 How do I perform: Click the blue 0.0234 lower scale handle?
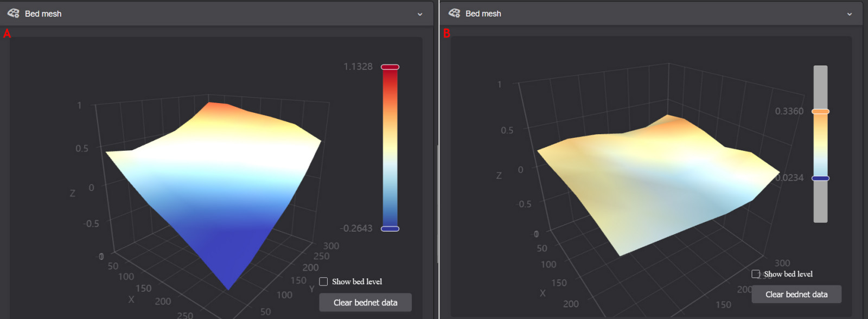point(820,178)
